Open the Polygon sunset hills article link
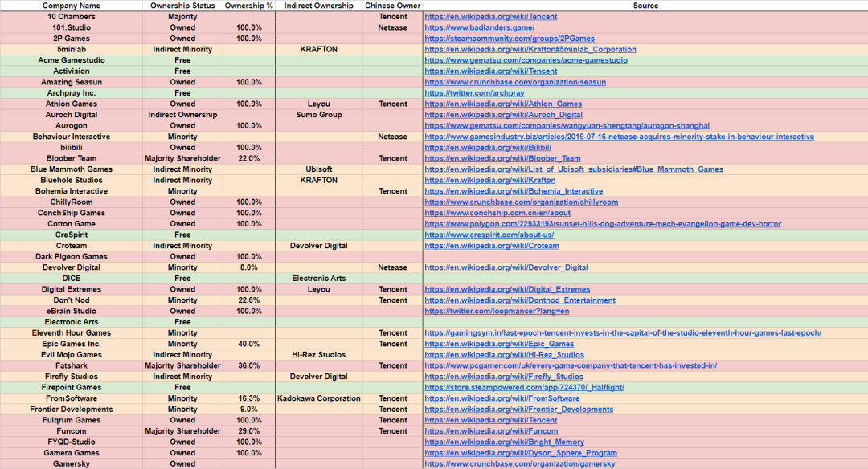The height and width of the screenshot is (469, 868). click(603, 224)
